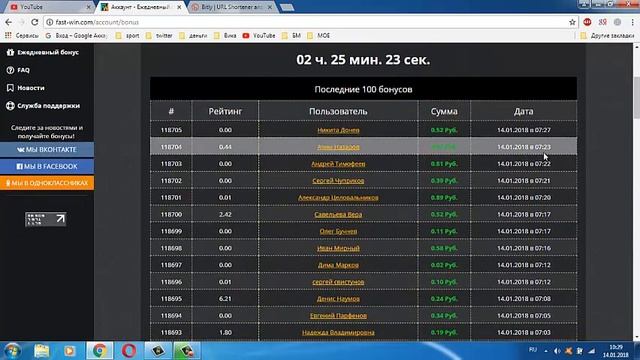Open the Сервисы apps shortcut

pyautogui.click(x=22, y=36)
